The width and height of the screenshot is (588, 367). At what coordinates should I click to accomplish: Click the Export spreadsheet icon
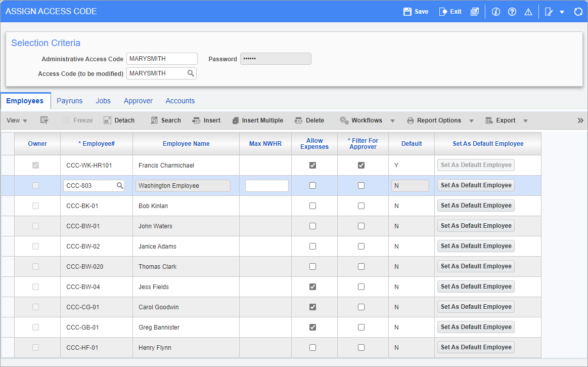pyautogui.click(x=489, y=120)
